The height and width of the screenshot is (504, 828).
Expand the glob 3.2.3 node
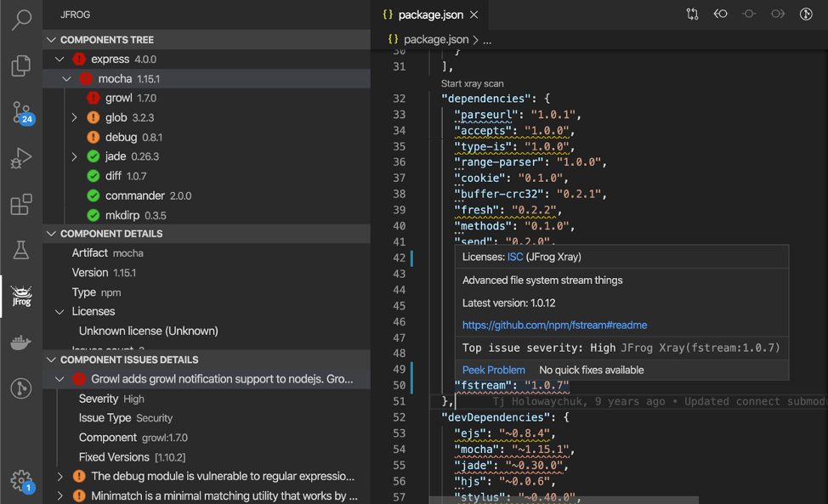[75, 117]
